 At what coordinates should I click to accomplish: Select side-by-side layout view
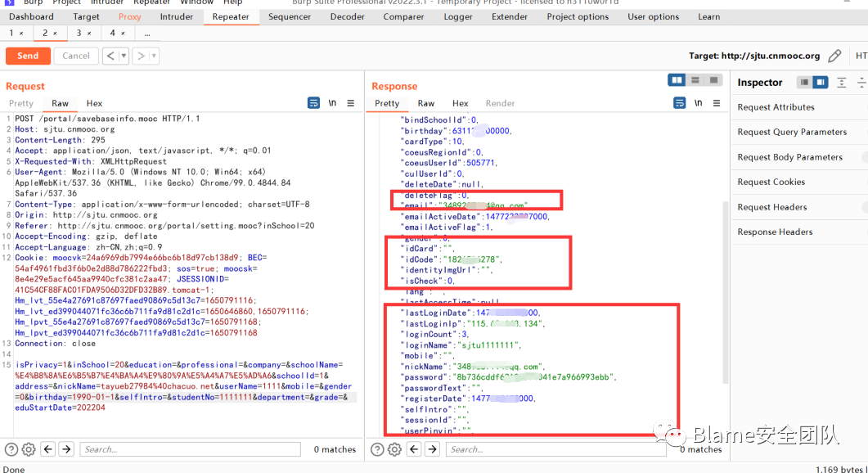tap(677, 80)
